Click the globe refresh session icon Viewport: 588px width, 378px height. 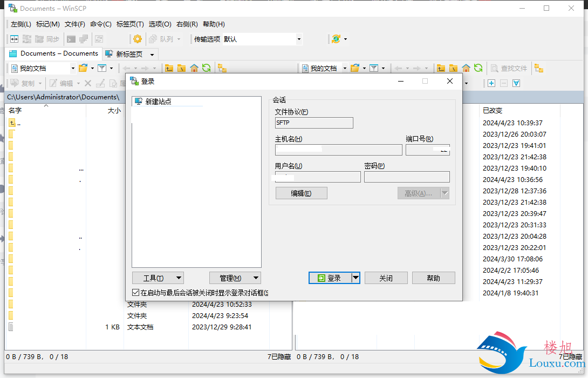point(336,39)
